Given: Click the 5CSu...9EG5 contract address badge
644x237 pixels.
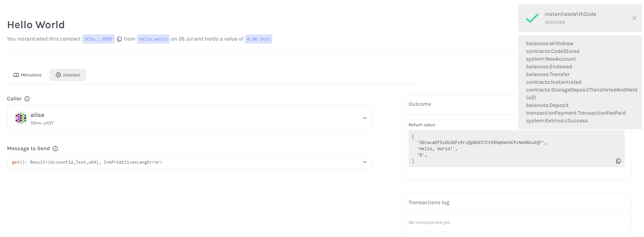Looking at the screenshot, I should 99,39.
